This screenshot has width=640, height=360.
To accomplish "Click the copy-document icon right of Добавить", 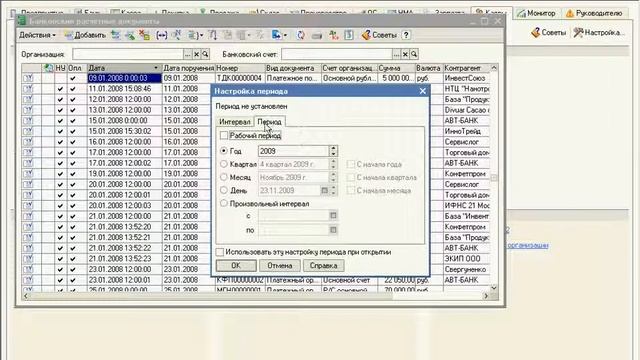I will 116,35.
